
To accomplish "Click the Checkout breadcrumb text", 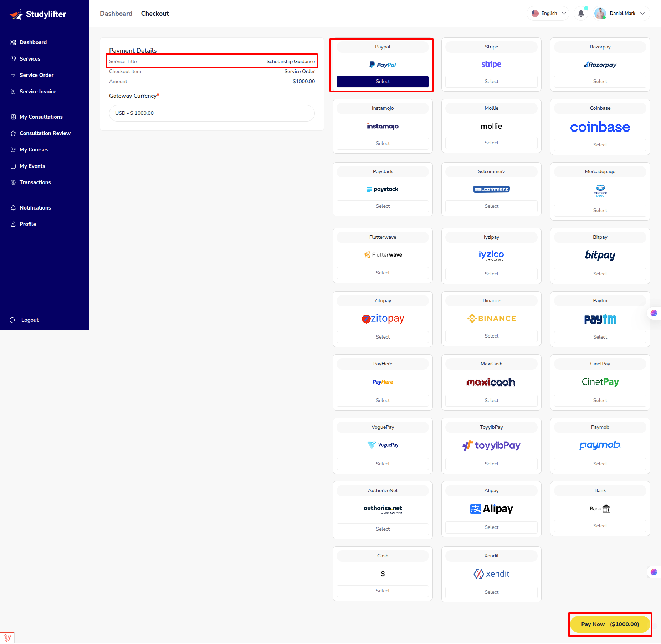I will 155,14.
